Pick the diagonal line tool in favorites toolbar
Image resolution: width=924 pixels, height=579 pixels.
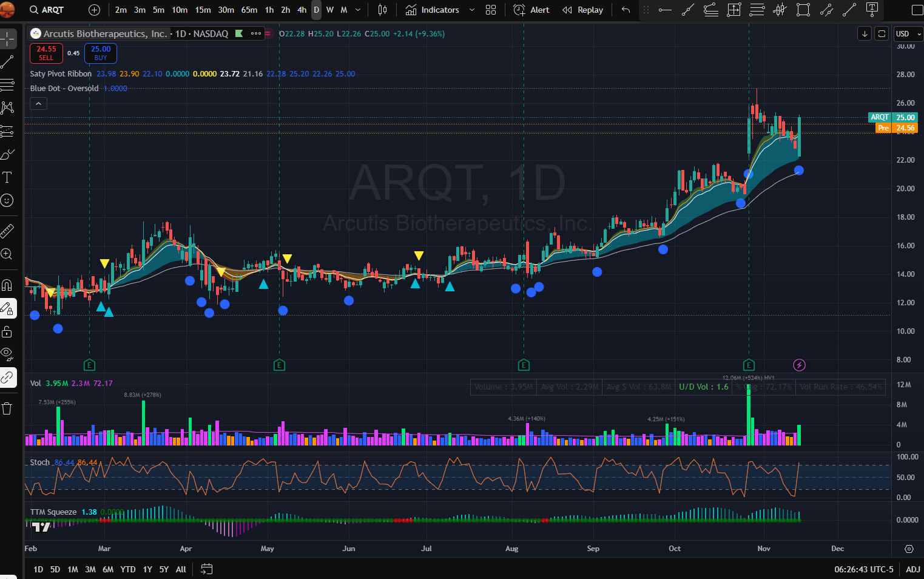(849, 10)
